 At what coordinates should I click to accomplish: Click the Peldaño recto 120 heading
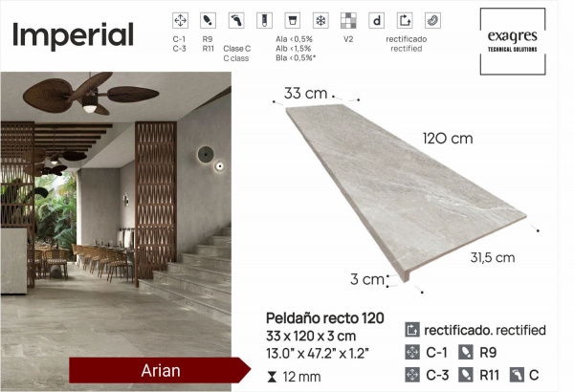pos(325,318)
